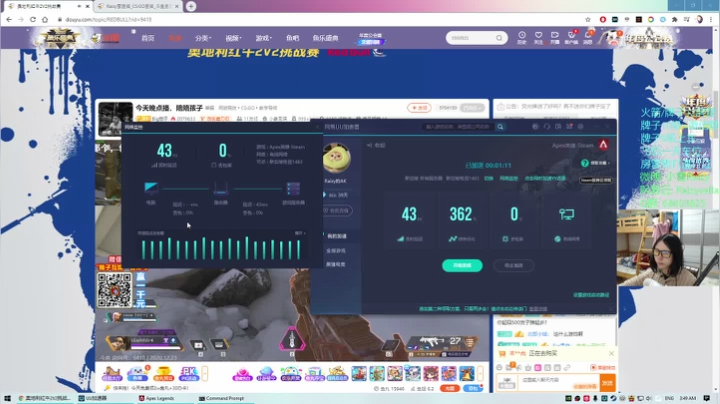Open the emoji face icon in chat toolbar

click(x=500, y=367)
